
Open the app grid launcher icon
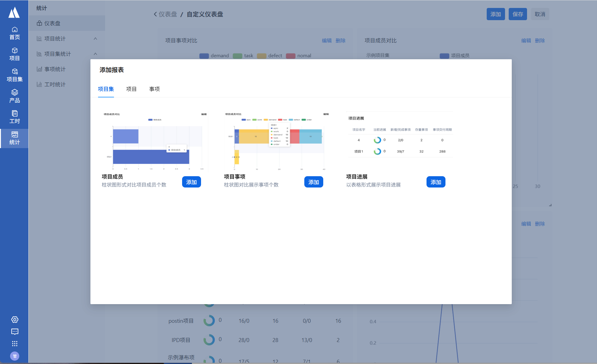point(15,344)
